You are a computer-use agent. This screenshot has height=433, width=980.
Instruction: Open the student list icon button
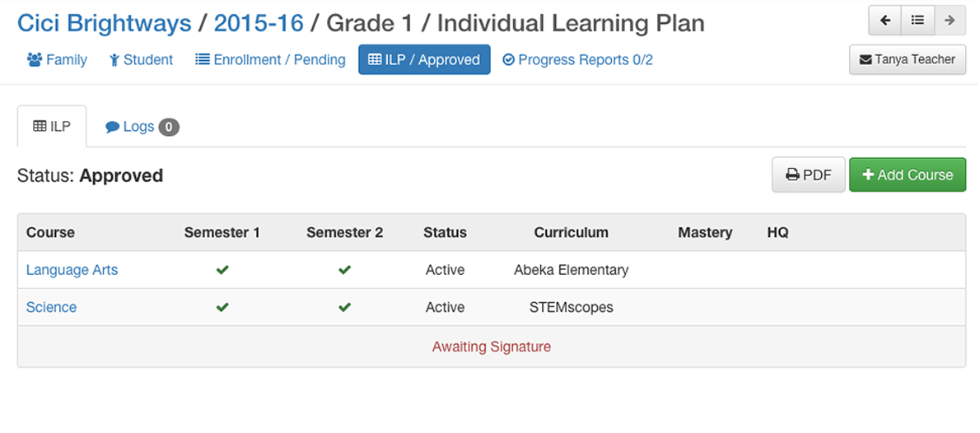[x=917, y=20]
